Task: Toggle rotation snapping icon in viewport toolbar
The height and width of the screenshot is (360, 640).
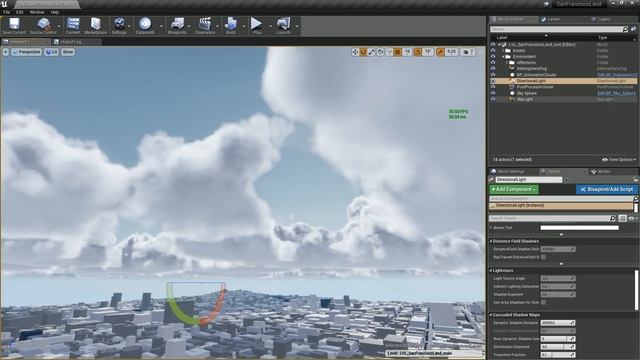Action: tap(417, 52)
